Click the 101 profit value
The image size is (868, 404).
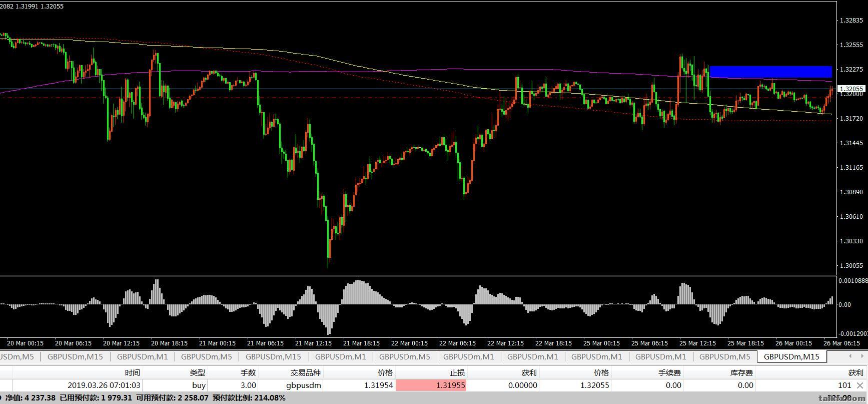coord(844,385)
